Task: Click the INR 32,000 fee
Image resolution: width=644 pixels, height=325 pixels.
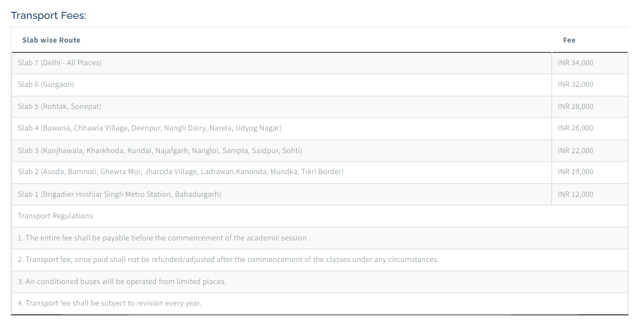Action: point(576,85)
